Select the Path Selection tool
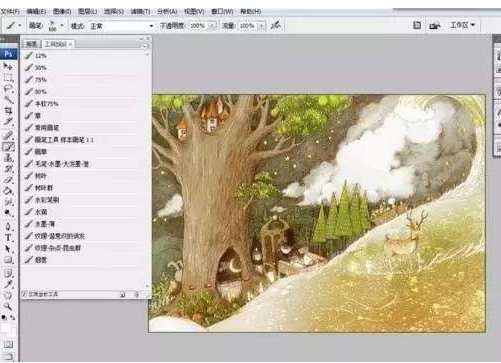 coord(8,249)
